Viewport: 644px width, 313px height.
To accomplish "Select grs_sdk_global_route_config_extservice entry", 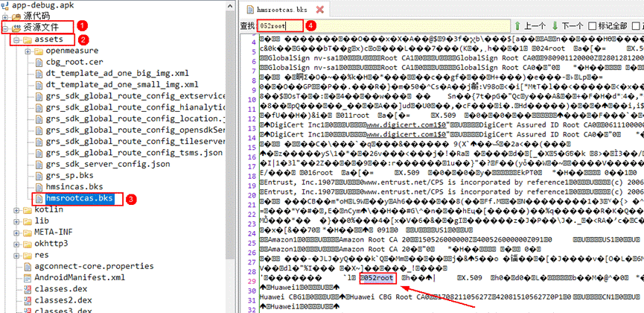I will (136, 96).
